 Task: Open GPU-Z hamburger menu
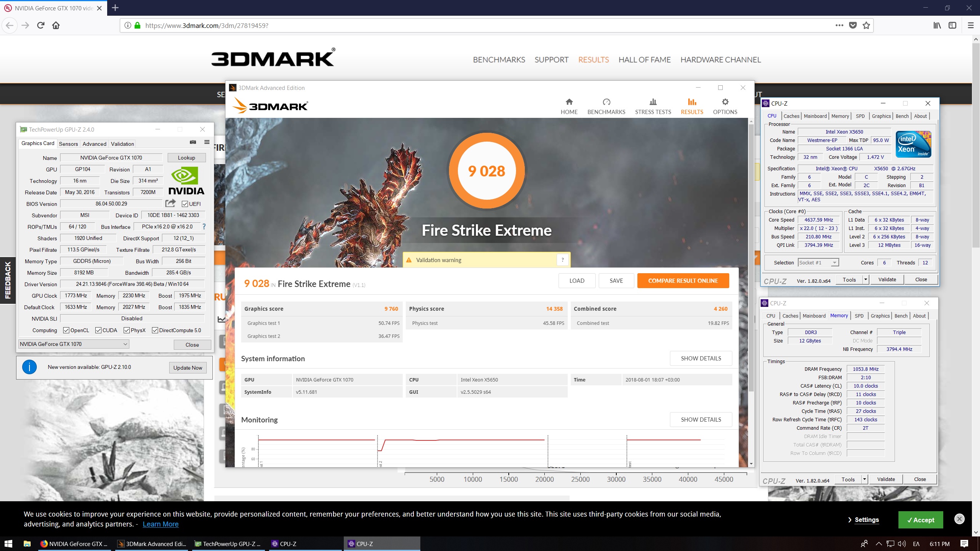click(207, 142)
